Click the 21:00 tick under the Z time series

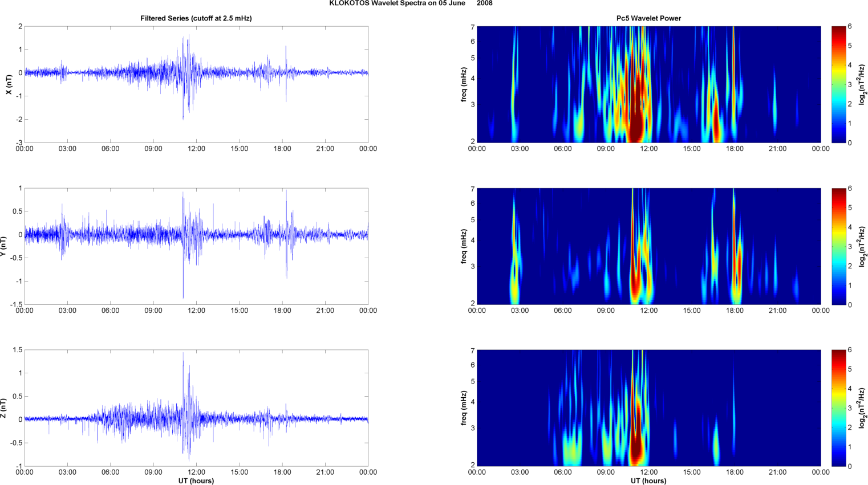pos(325,472)
